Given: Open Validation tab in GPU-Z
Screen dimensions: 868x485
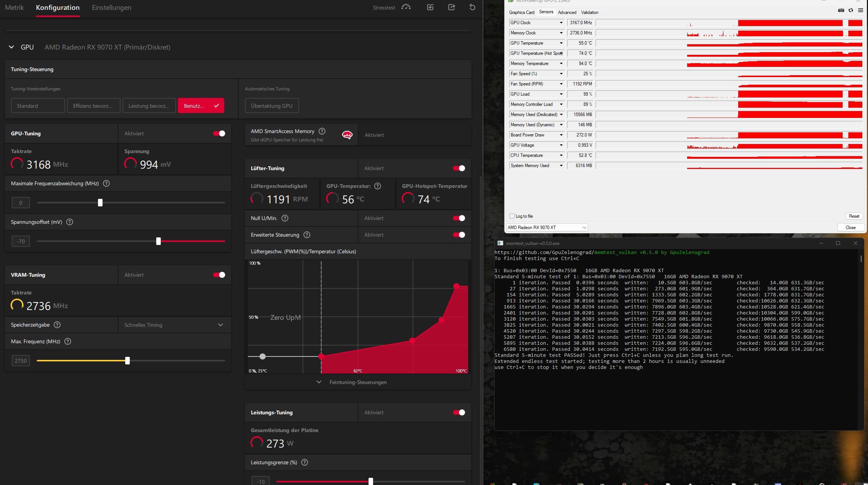Looking at the screenshot, I should click(590, 12).
